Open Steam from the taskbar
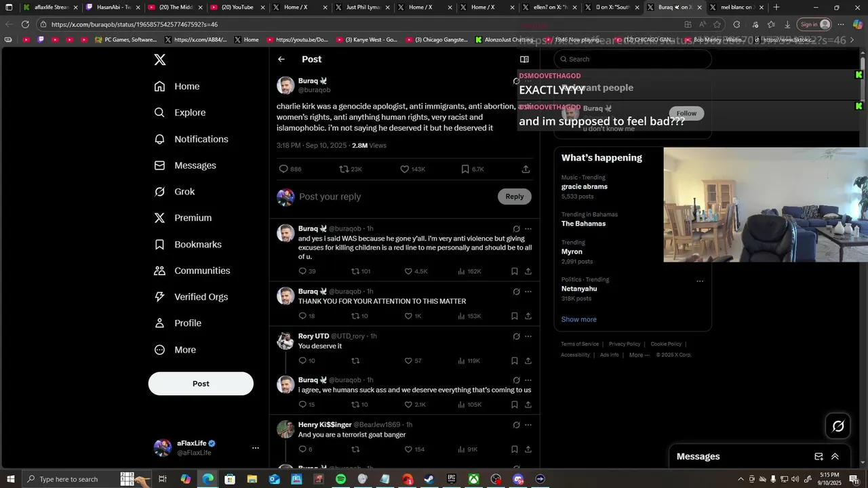This screenshot has height=488, width=868. pyautogui.click(x=429, y=479)
